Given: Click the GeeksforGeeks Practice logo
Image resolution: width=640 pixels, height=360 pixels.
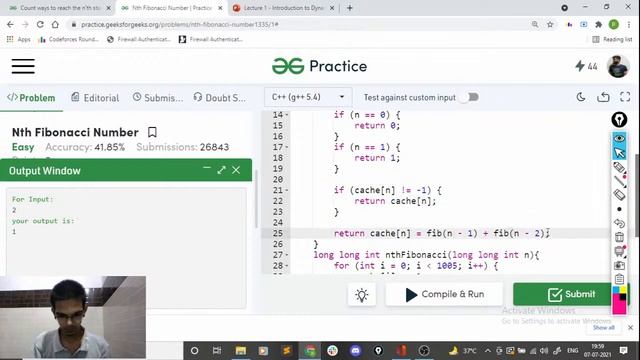Looking at the screenshot, I should point(320,66).
